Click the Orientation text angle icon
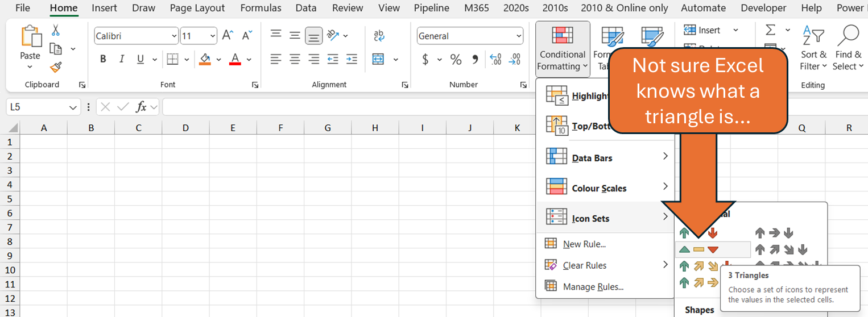This screenshot has height=317, width=868. pos(333,36)
